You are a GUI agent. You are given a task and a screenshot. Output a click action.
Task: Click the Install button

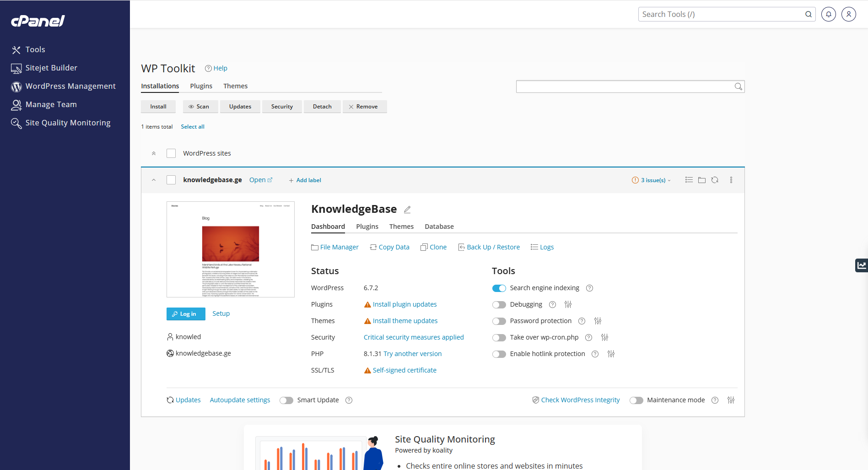[158, 107]
